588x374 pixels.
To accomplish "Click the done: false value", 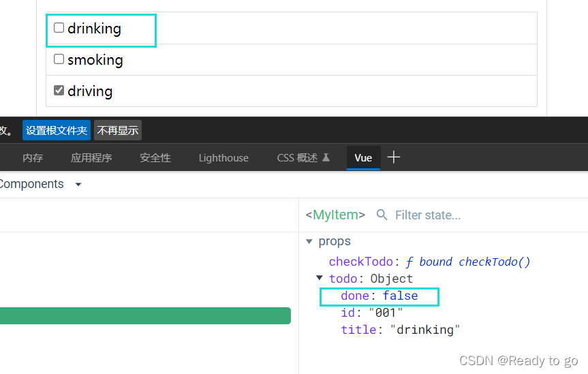I will pyautogui.click(x=400, y=296).
